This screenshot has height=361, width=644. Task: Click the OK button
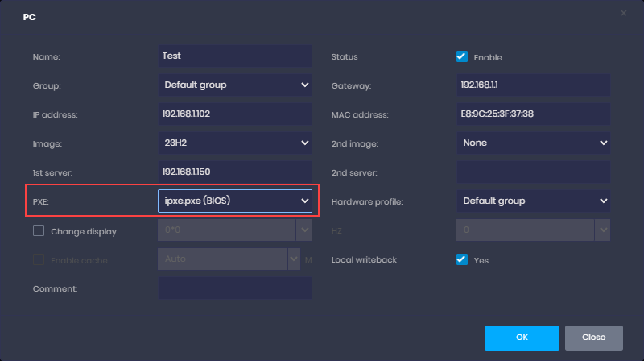[522, 337]
